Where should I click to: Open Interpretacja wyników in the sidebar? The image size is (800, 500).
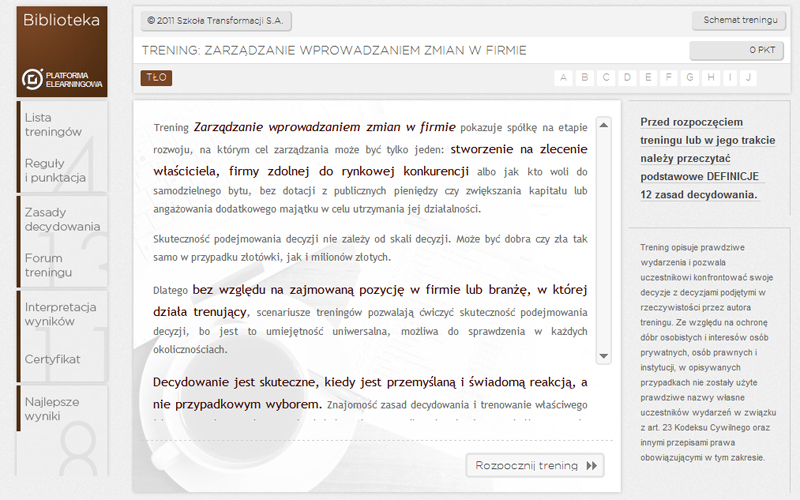(60, 314)
